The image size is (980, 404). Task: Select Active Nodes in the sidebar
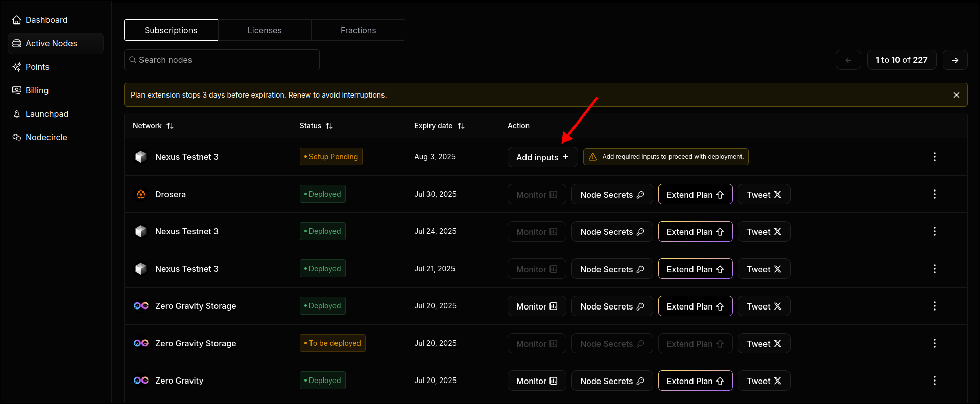[x=56, y=43]
